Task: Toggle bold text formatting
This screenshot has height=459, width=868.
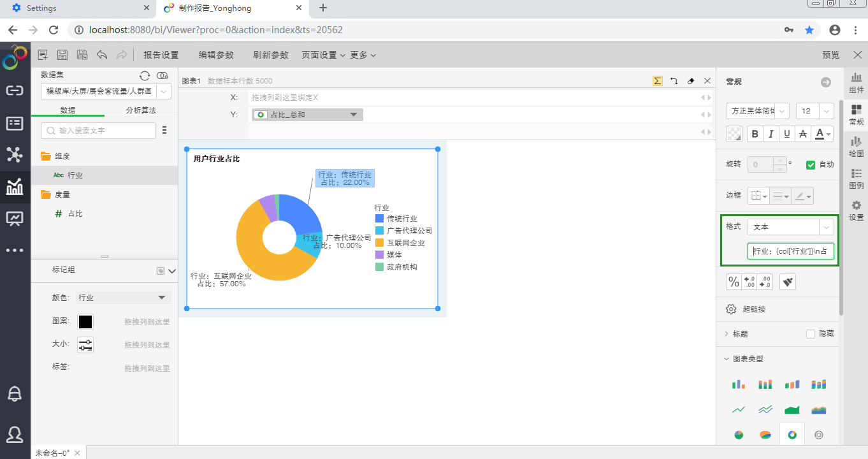Action: coord(755,134)
